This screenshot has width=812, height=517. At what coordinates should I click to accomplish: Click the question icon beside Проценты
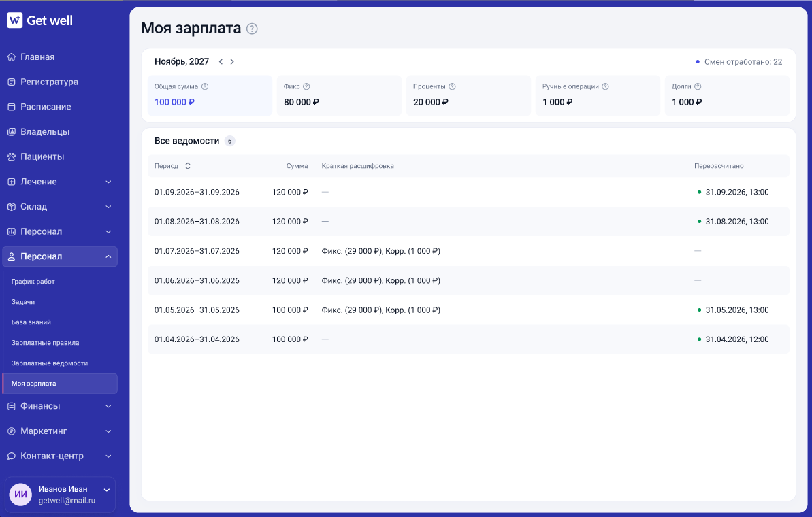click(x=452, y=86)
